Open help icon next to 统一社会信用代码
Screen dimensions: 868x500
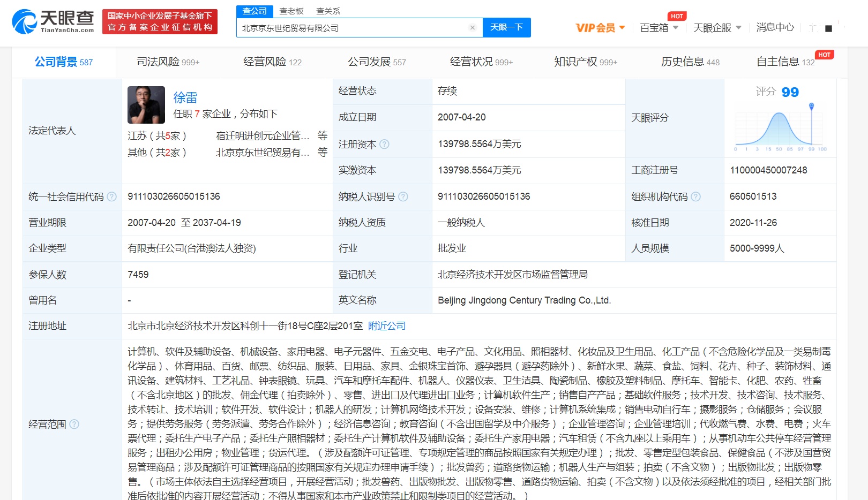click(x=111, y=197)
